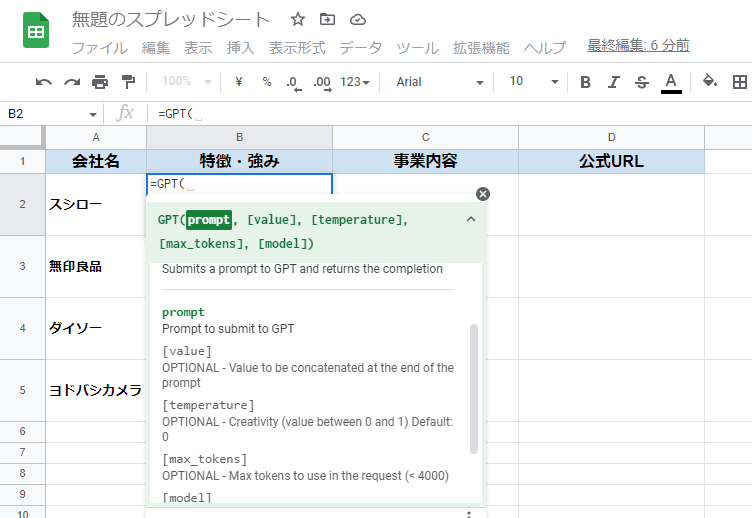Select row 1 header
Image resolution: width=752 pixels, height=518 pixels.
[x=23, y=161]
